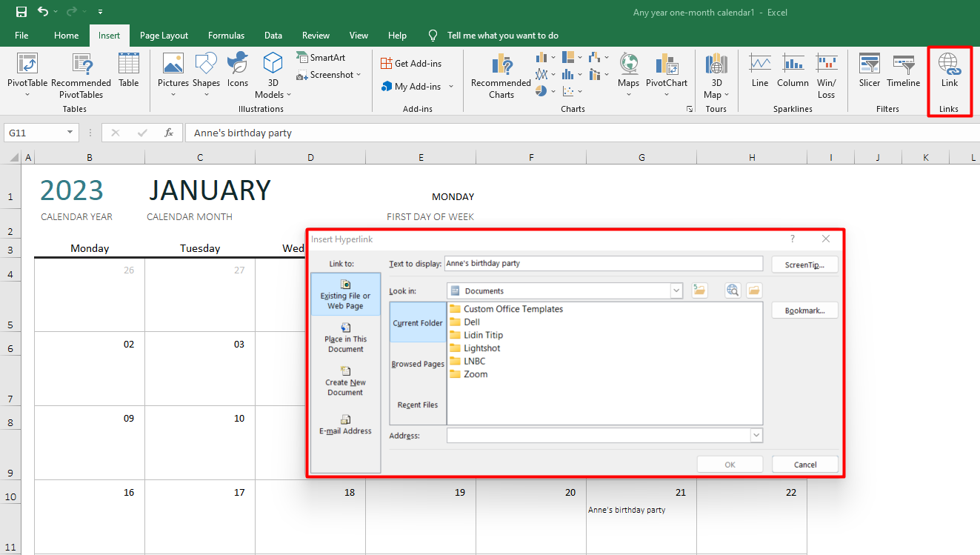
Task: Open the Pictures insert tool
Action: point(173,65)
